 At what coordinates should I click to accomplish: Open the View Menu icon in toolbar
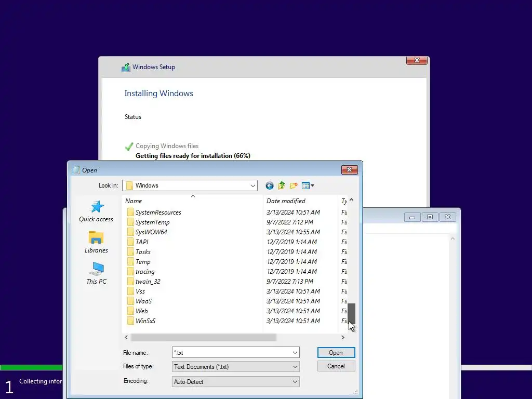[x=308, y=185]
